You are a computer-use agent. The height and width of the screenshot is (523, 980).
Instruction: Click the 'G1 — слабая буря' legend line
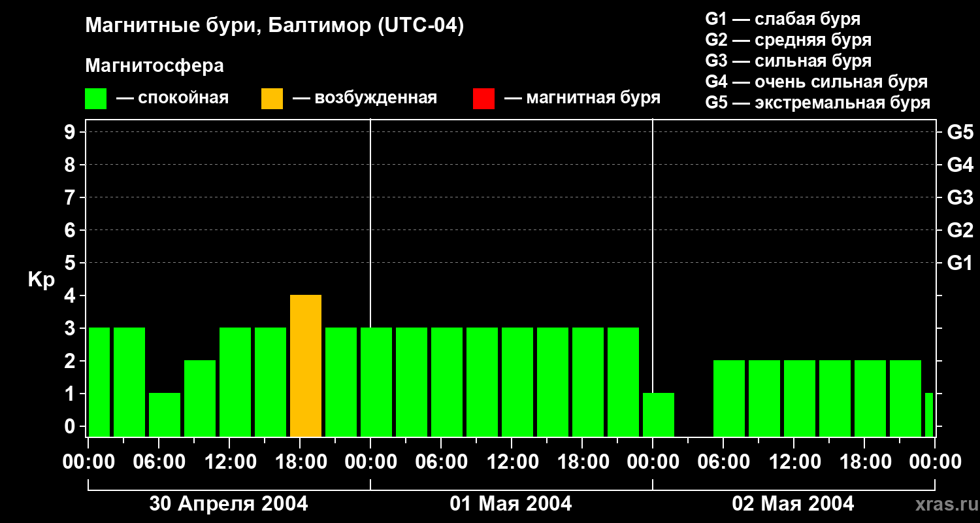(783, 19)
